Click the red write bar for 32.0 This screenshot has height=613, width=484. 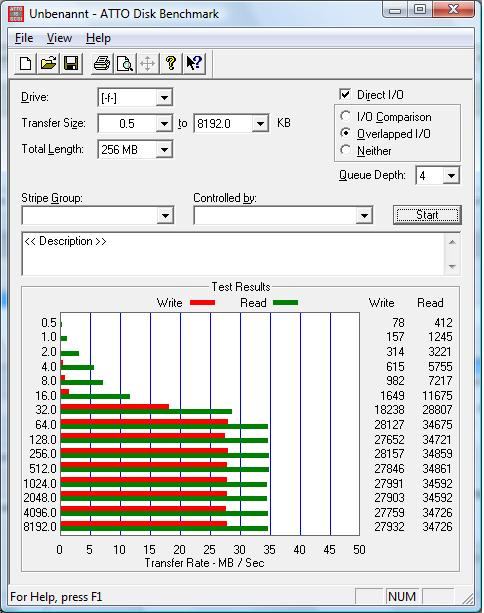tap(115, 407)
